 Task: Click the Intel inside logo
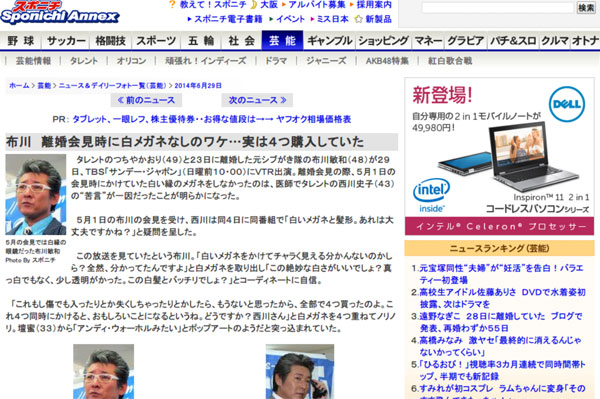pyautogui.click(x=432, y=195)
